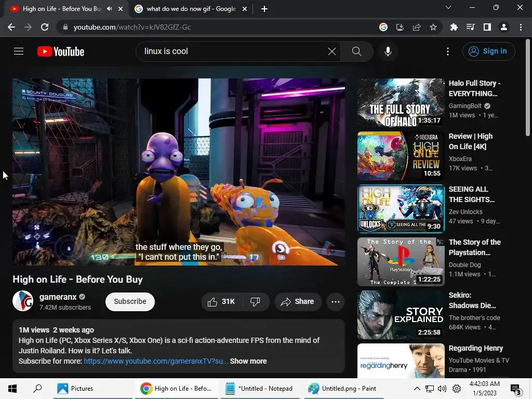The height and width of the screenshot is (399, 532).
Task: Close the Google search tab
Action: click(245, 9)
